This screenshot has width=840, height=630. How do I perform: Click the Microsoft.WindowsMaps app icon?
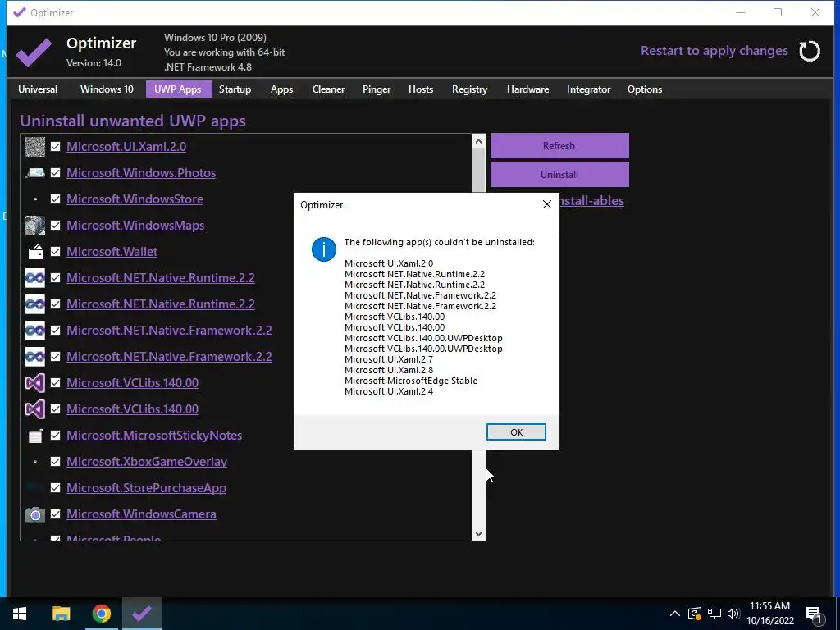(34, 225)
